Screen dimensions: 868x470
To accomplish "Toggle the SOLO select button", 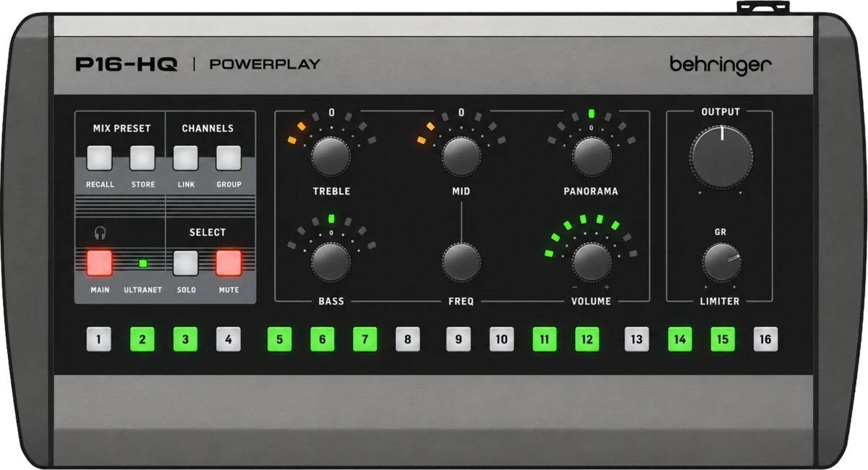I will tap(186, 262).
